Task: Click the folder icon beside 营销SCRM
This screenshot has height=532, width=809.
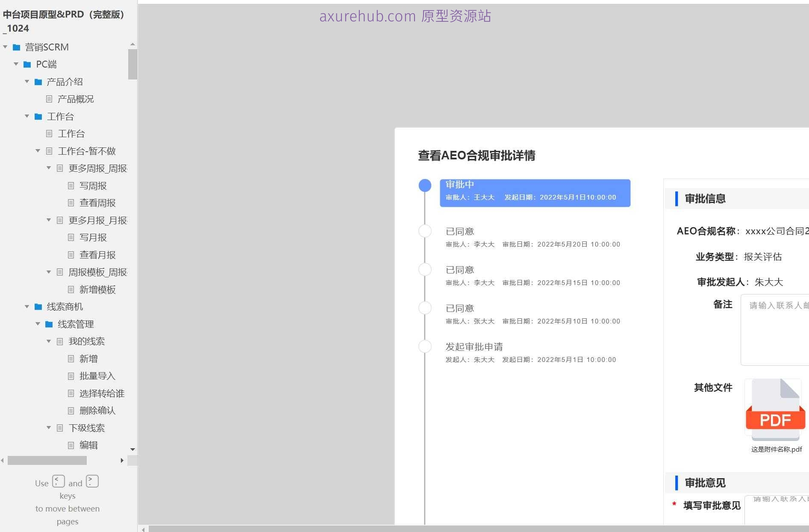Action: pos(17,47)
